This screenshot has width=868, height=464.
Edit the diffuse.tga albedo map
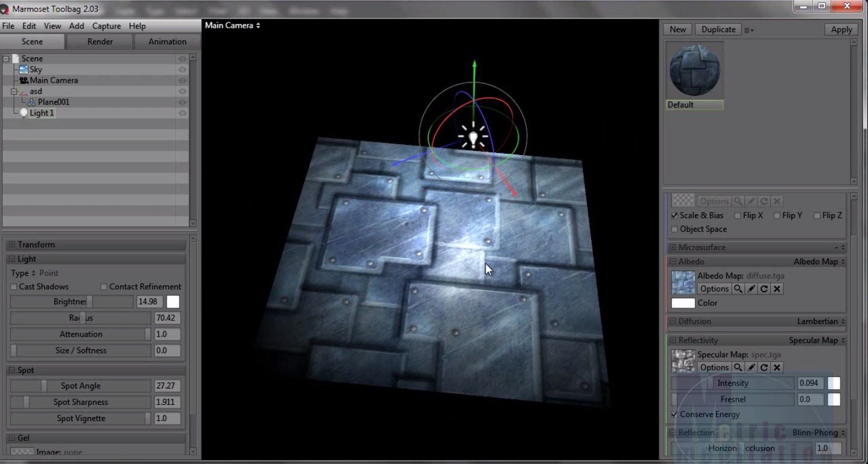pyautogui.click(x=751, y=288)
